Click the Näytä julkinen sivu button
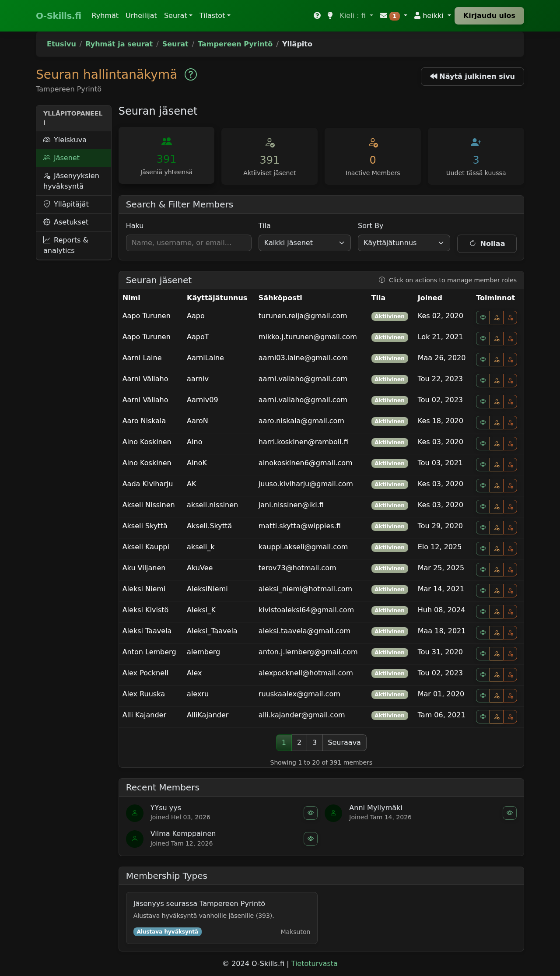Viewport: 560px width, 976px height. [472, 77]
